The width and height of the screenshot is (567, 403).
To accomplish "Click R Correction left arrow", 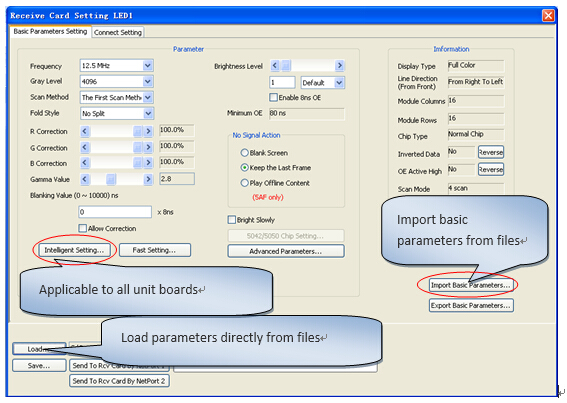I will point(85,131).
